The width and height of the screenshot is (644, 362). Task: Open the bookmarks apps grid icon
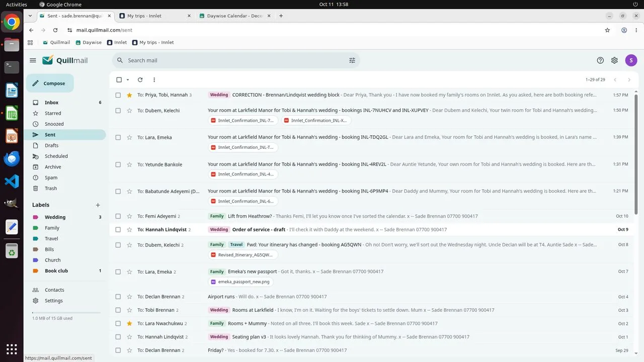coord(30,42)
